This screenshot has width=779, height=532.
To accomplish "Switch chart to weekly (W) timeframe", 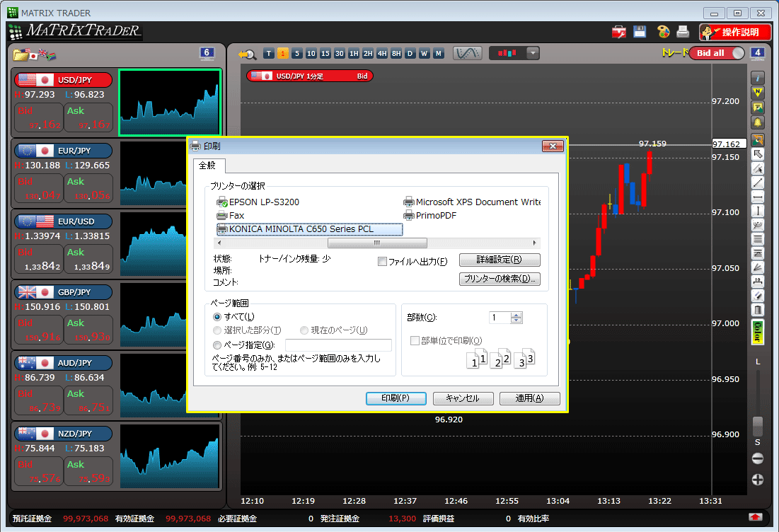I will [425, 54].
